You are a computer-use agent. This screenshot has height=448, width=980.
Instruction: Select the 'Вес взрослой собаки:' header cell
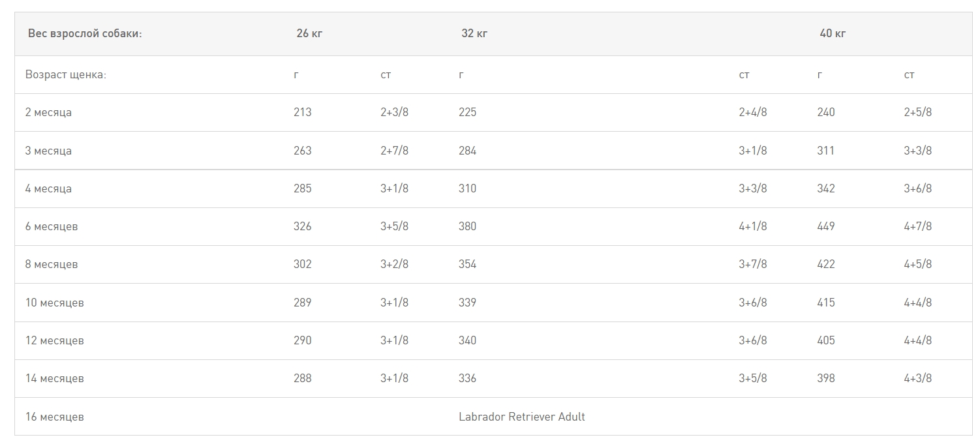pos(85,34)
